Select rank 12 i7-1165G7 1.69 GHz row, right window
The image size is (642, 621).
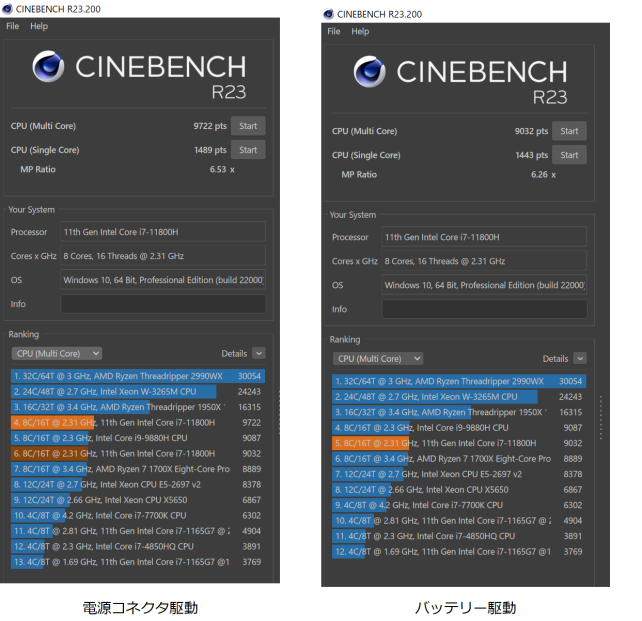tap(459, 552)
